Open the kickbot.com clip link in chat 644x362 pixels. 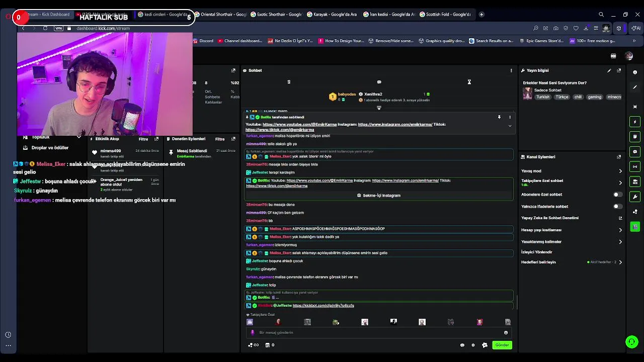[323, 305]
